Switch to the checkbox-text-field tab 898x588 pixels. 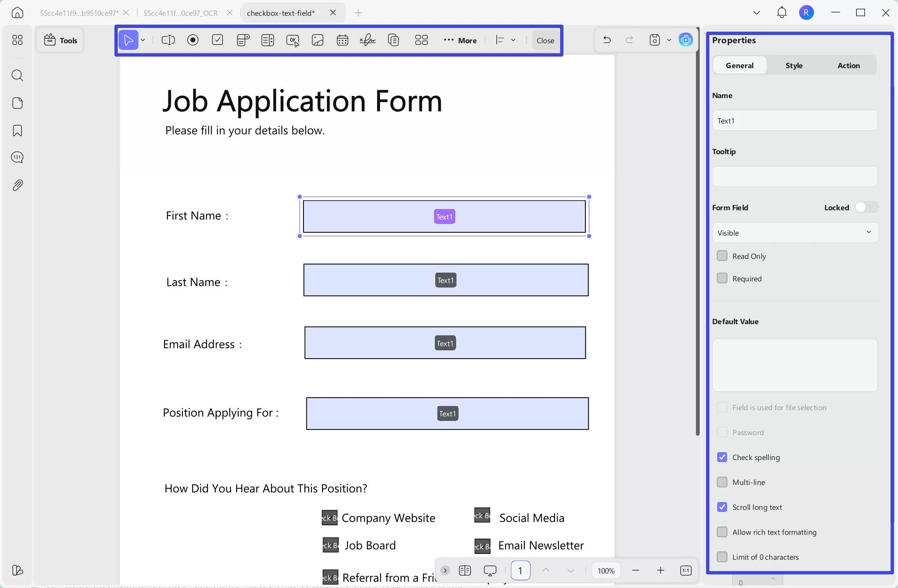point(281,12)
